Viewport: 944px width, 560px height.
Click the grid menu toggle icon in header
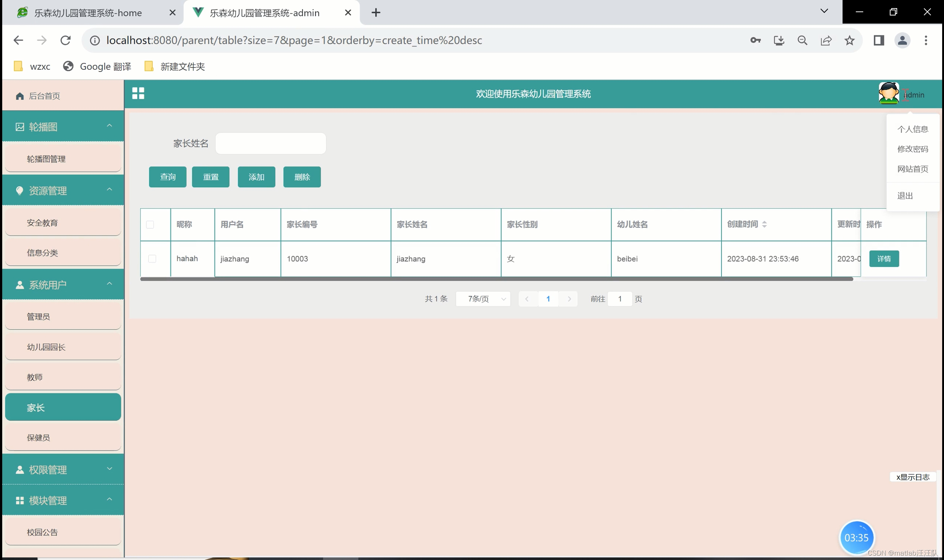point(138,93)
